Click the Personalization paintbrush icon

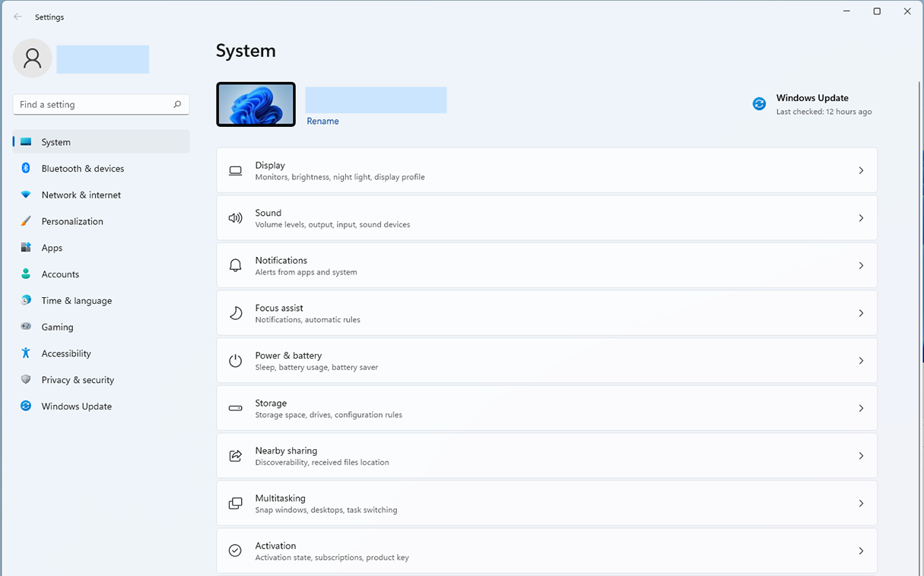(x=26, y=221)
